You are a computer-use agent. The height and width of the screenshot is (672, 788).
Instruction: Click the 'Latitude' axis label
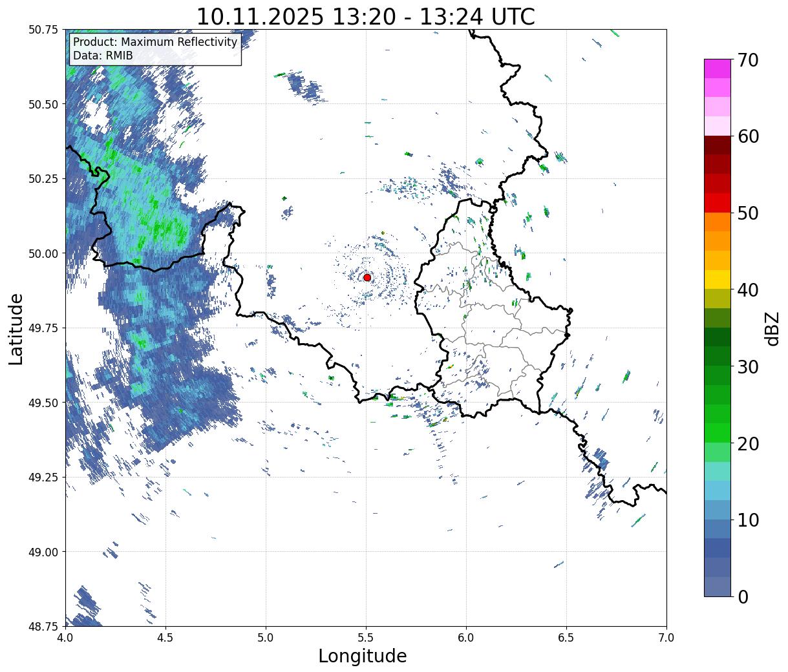(x=17, y=328)
